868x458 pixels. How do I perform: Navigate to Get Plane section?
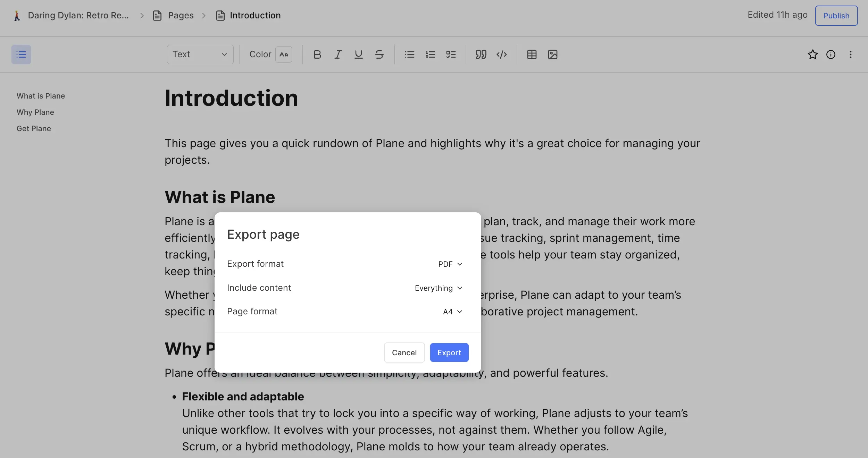click(33, 128)
